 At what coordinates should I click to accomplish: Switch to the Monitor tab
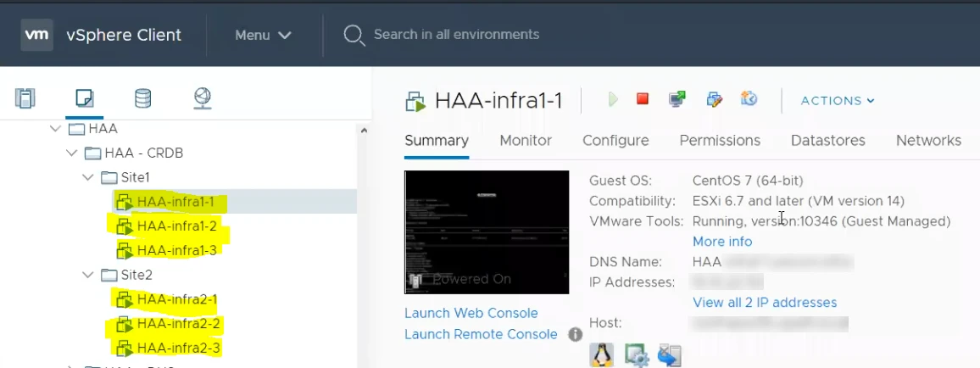(526, 141)
